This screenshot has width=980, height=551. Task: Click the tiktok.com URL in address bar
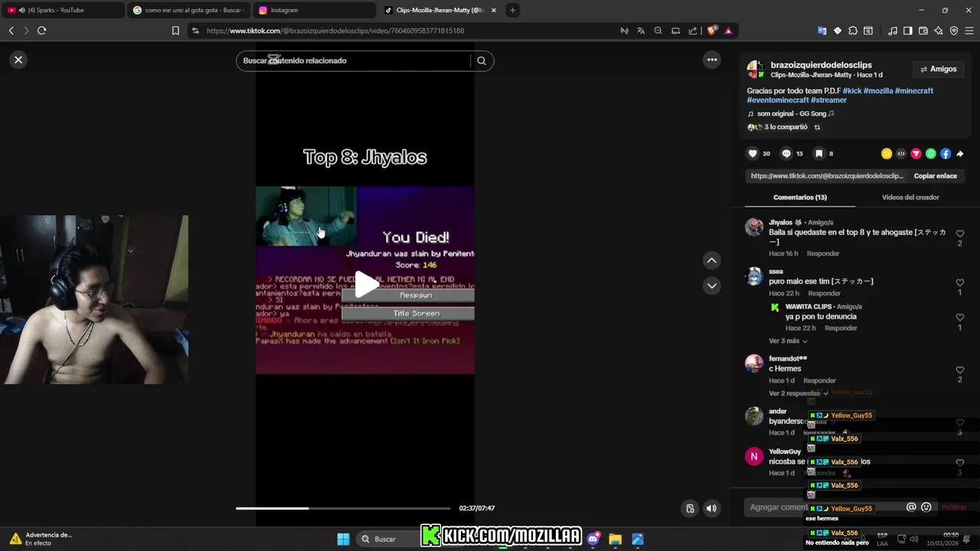point(335,31)
